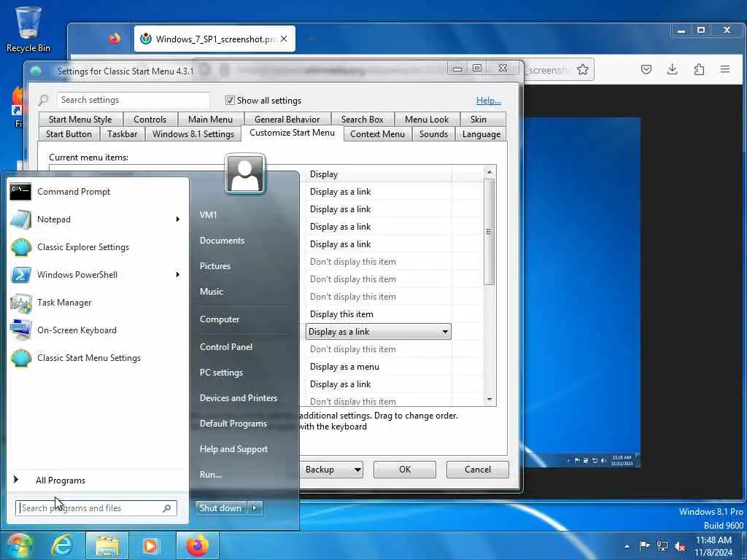
Task: Click Shut down button
Action: tap(221, 508)
